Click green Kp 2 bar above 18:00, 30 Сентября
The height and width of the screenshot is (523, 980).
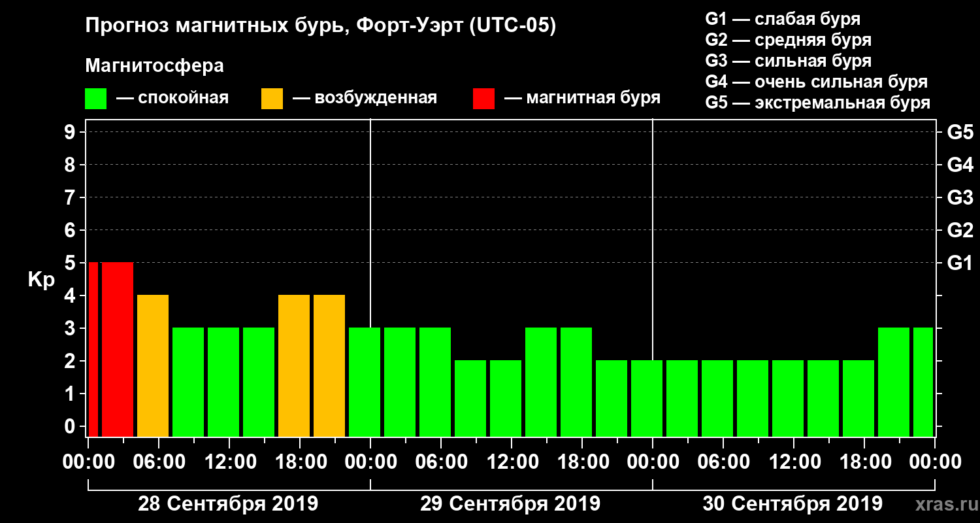[x=858, y=398]
